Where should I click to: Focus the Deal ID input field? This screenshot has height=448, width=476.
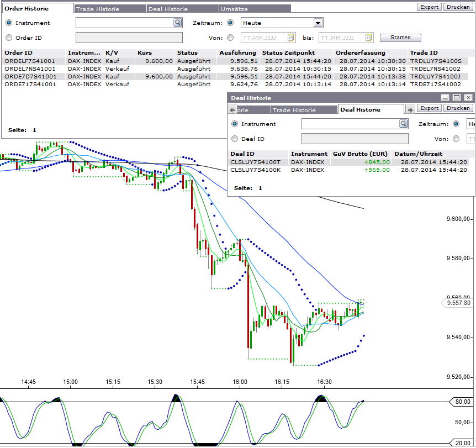355,139
